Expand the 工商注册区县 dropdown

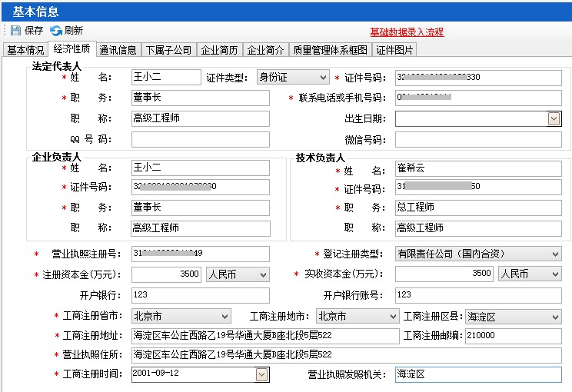point(555,317)
